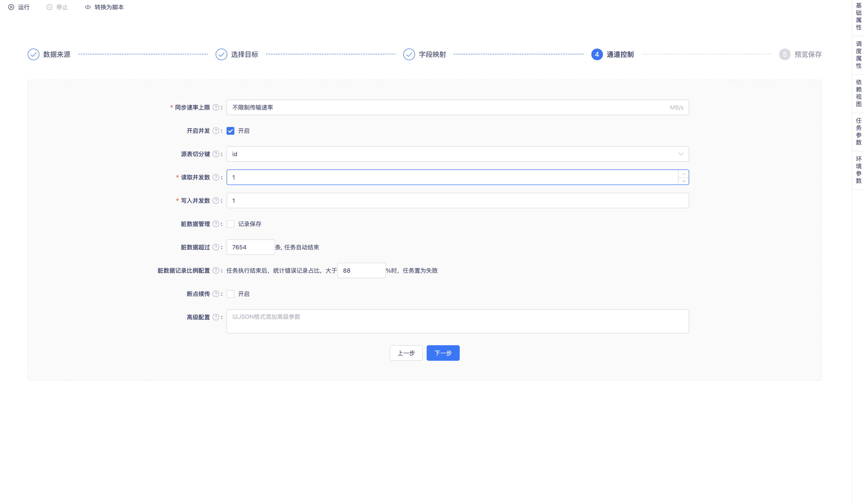Click the 停止 stop button
Image resolution: width=865 pixels, height=504 pixels.
[57, 7]
